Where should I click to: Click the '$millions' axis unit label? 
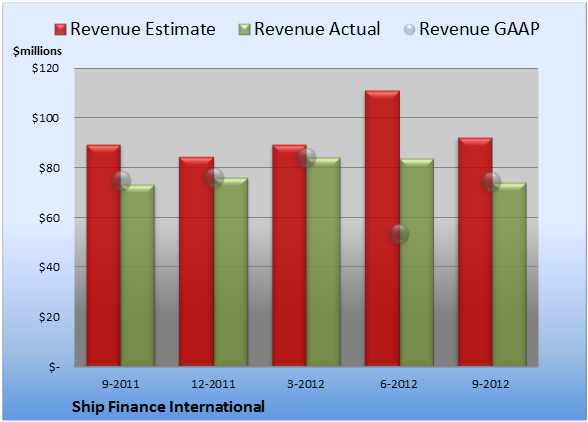38,51
